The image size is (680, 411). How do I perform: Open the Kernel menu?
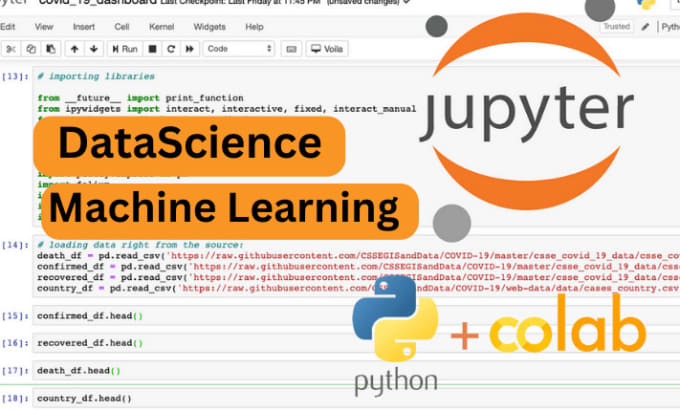[x=161, y=27]
